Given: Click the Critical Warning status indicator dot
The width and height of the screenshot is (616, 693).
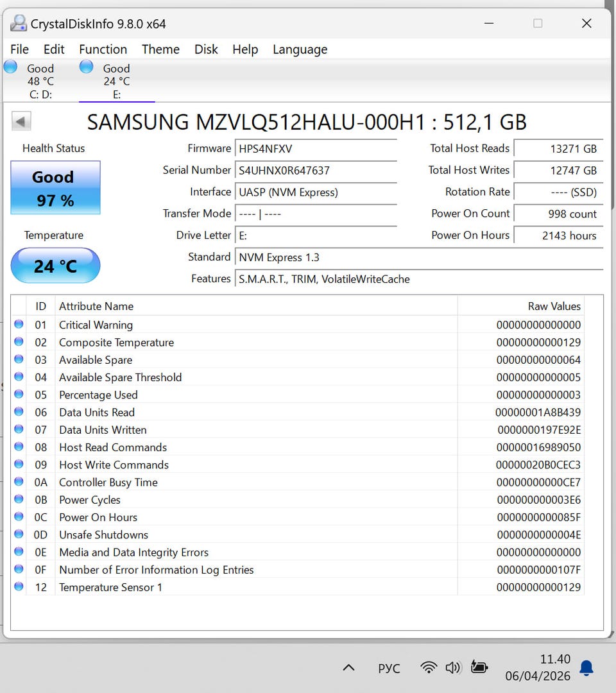Looking at the screenshot, I should (19, 325).
